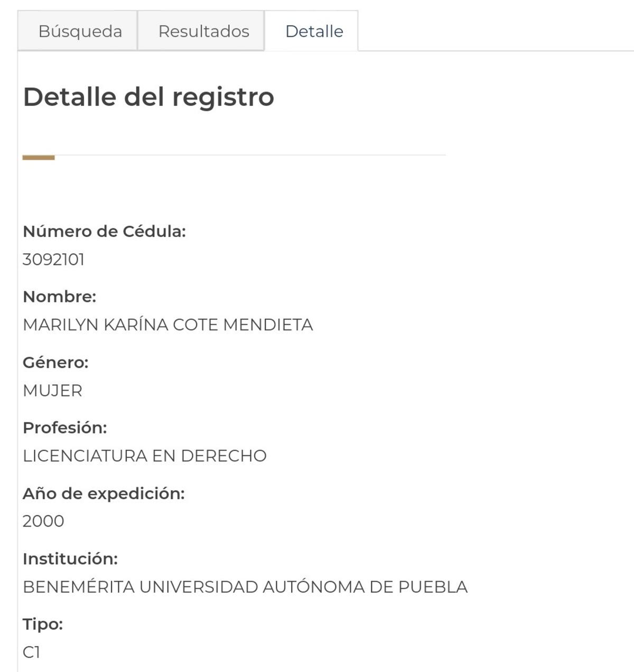Open the Resultados tab
The image size is (634, 672).
(203, 31)
